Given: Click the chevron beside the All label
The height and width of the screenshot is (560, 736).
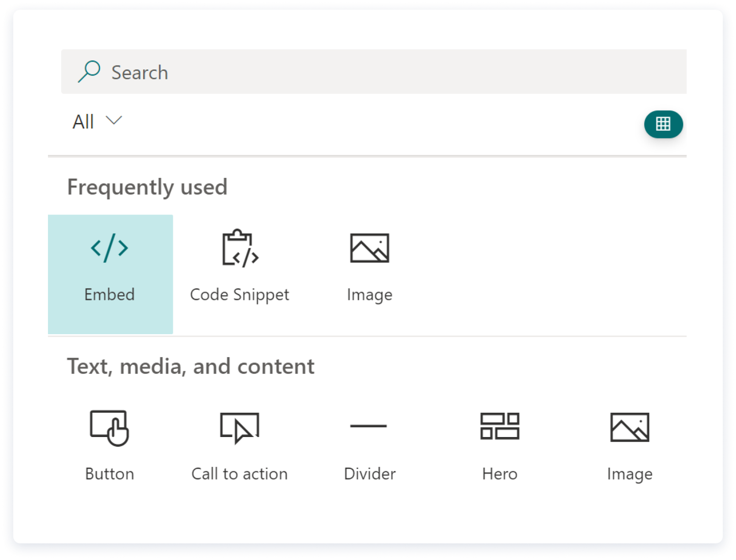Looking at the screenshot, I should coord(114,121).
